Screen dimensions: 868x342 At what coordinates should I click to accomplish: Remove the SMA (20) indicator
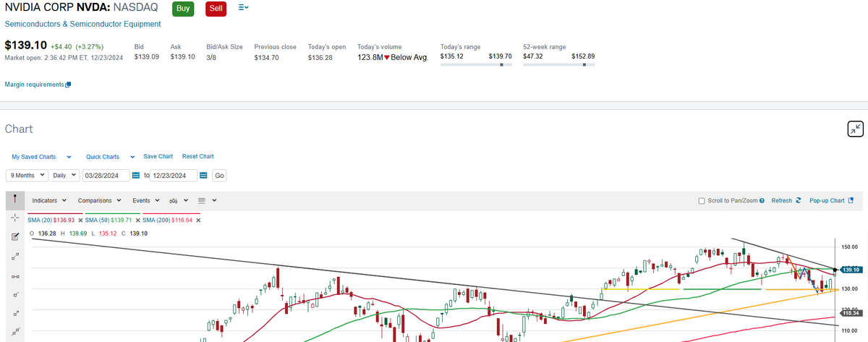point(80,220)
